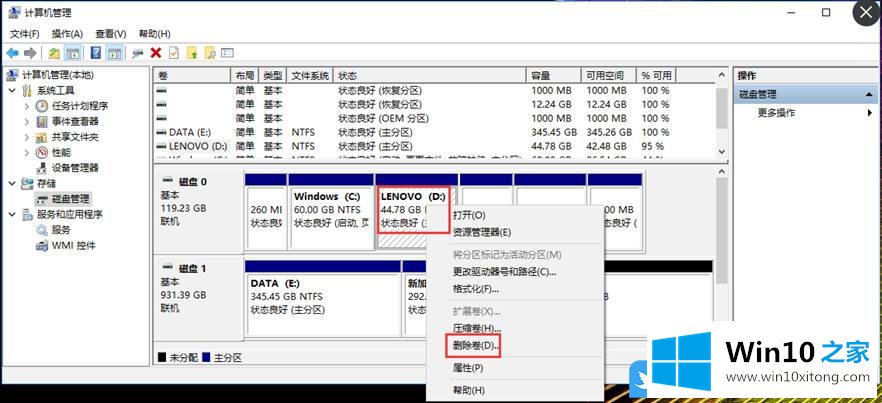Expand 更多操作 submenu arrow in actions pane
882x403 pixels.
[869, 113]
